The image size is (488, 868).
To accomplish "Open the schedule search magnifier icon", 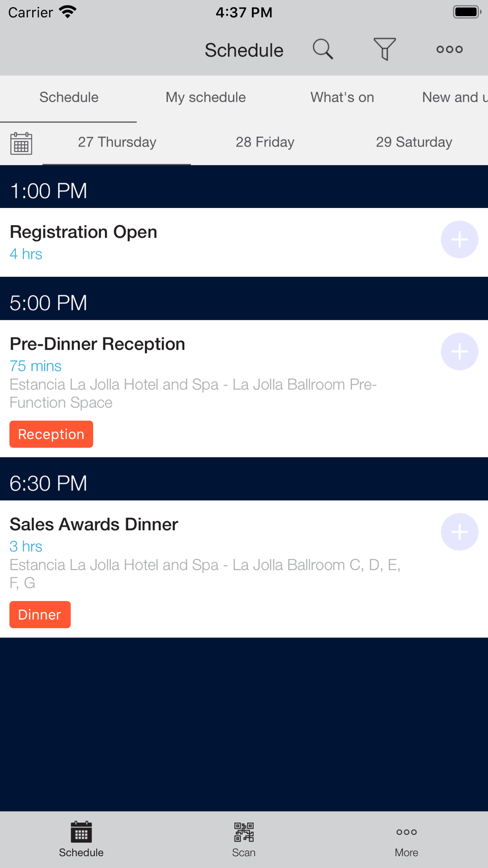I will tap(323, 49).
